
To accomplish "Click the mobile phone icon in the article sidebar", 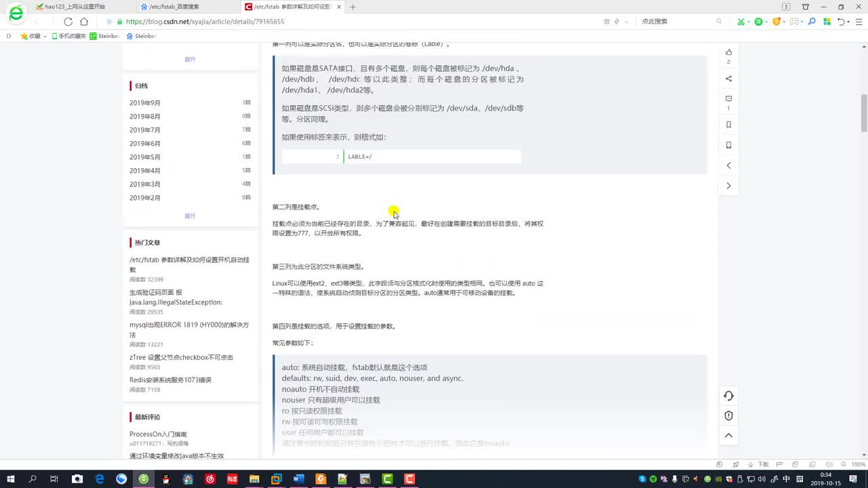I will [x=728, y=145].
